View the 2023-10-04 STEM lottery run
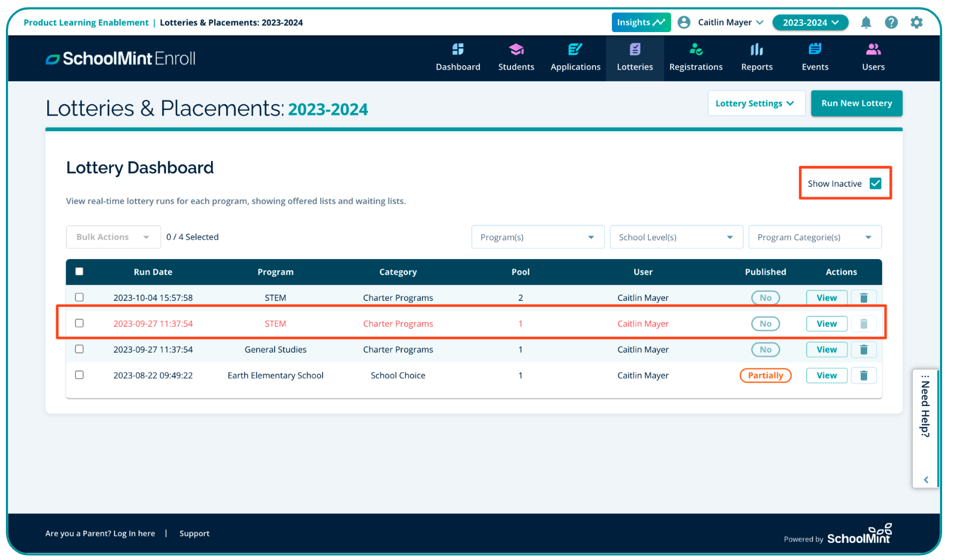955x560 pixels. 826,298
